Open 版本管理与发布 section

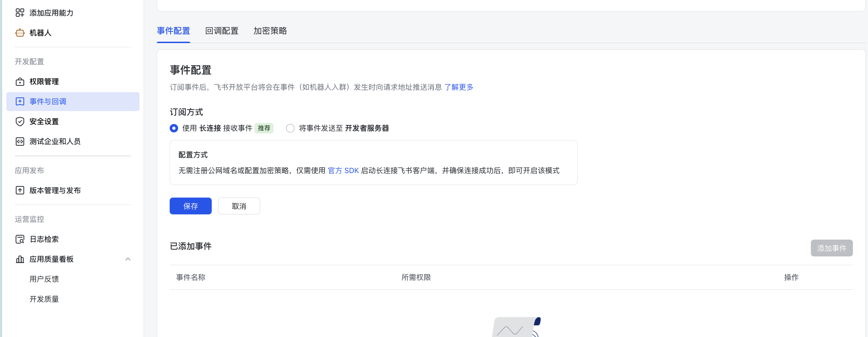point(55,190)
